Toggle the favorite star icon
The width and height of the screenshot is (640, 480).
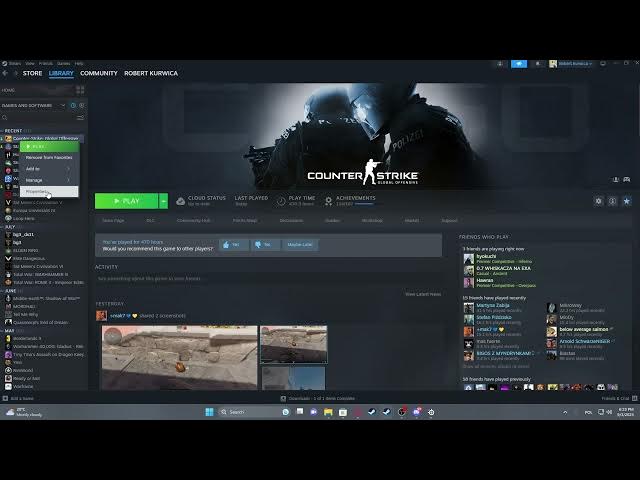click(627, 201)
